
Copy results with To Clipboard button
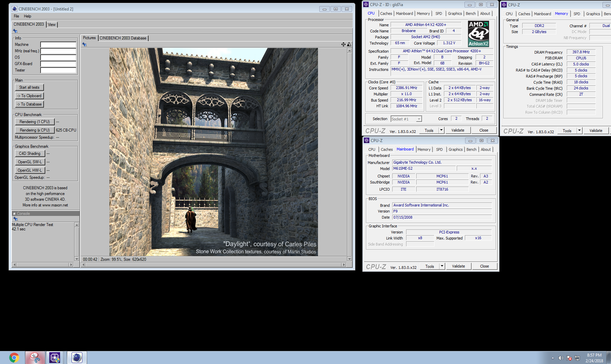pos(29,96)
